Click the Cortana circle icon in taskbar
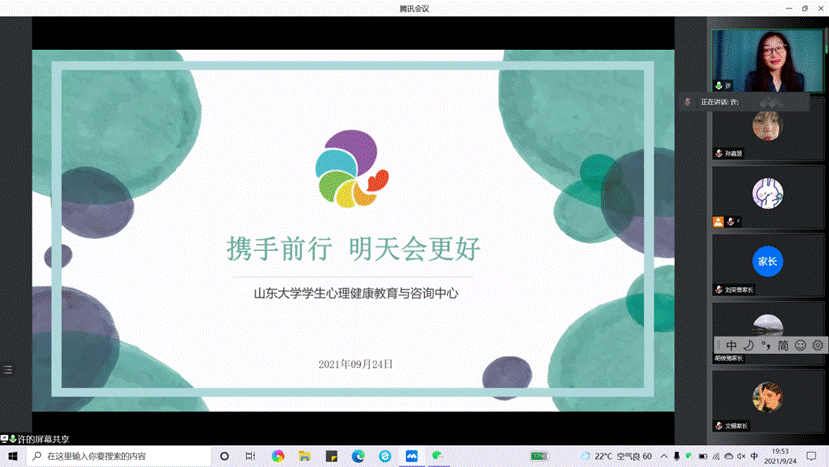The width and height of the screenshot is (829, 467). coord(224,456)
